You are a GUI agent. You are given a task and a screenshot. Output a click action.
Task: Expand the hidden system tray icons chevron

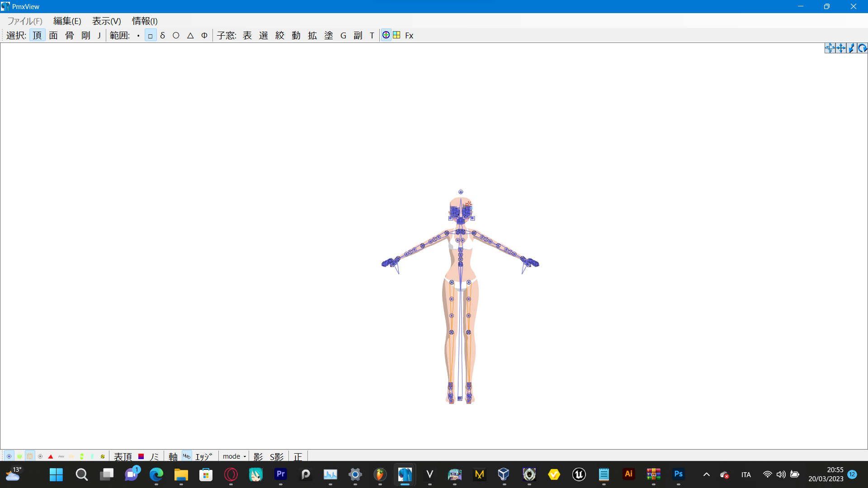tap(706, 474)
